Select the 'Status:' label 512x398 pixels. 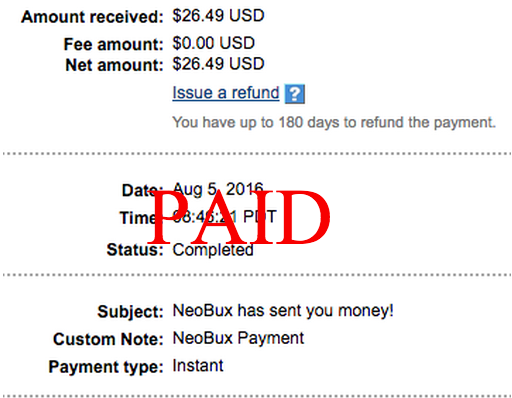135,250
